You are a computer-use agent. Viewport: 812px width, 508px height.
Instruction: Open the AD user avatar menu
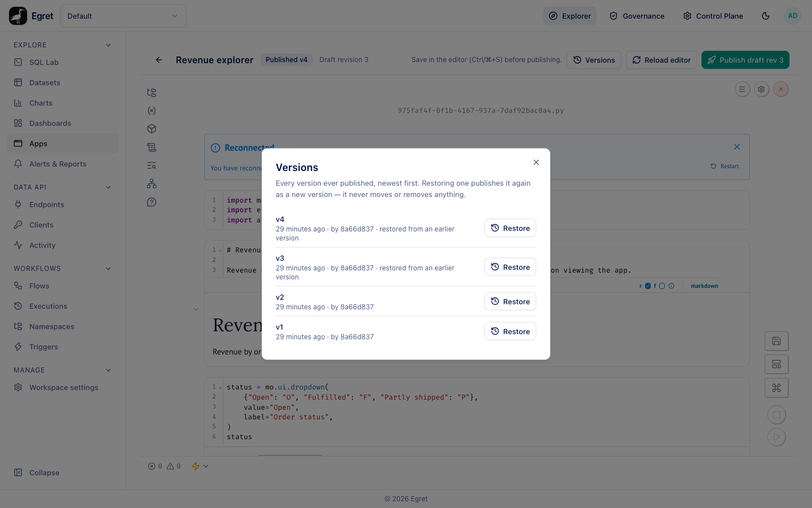click(793, 16)
